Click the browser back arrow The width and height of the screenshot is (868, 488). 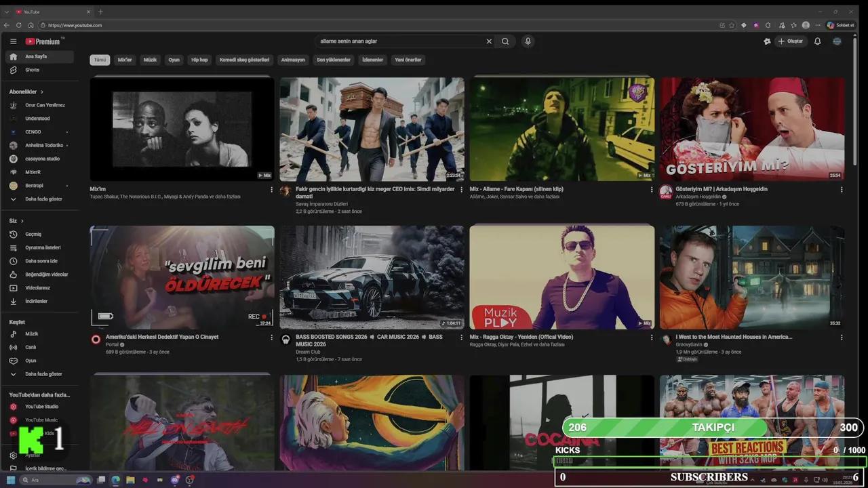coord(7,25)
